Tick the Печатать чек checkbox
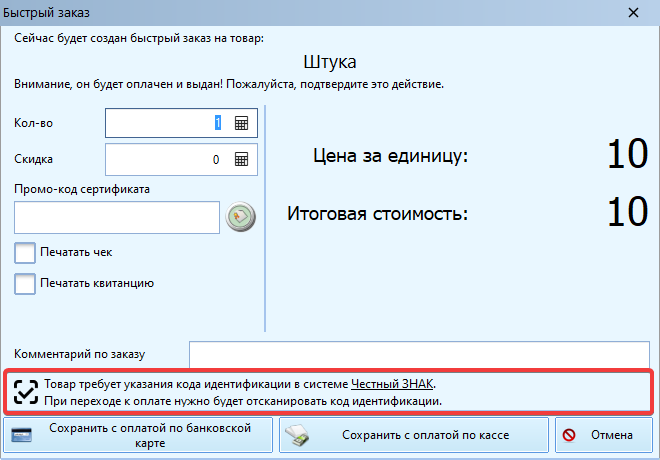The height and width of the screenshot is (460, 660). (26, 252)
